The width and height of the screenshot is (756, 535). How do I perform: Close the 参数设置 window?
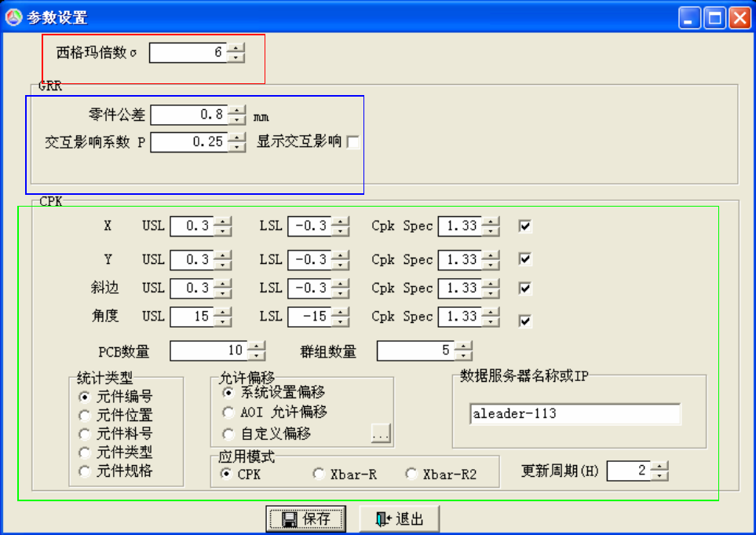click(740, 18)
